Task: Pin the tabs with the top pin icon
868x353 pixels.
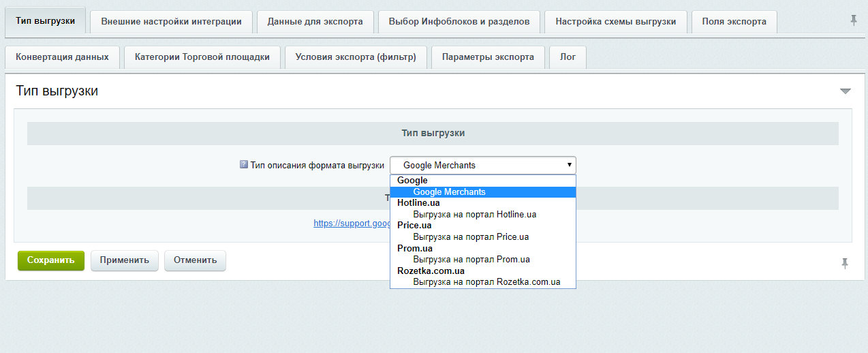Action: [x=853, y=20]
